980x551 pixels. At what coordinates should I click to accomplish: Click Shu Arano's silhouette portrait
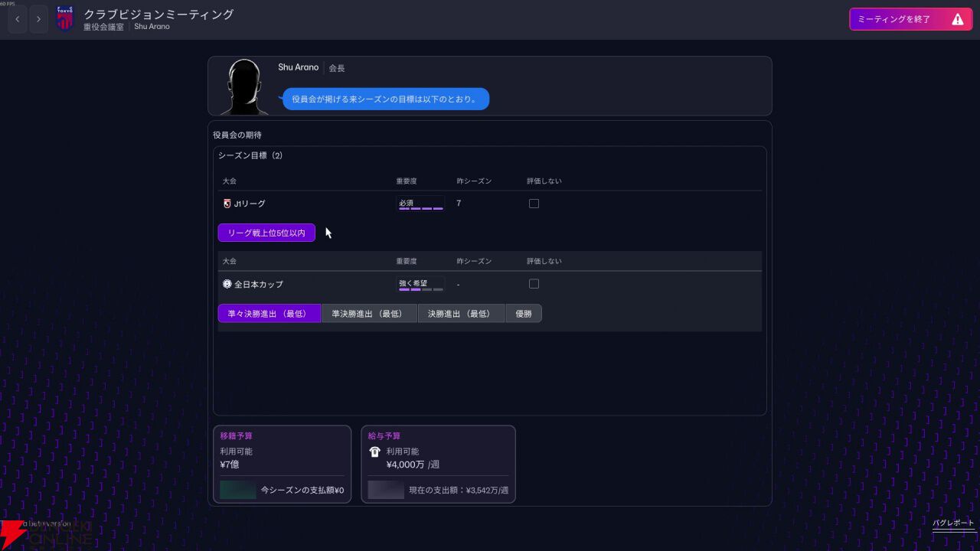pyautogui.click(x=244, y=86)
